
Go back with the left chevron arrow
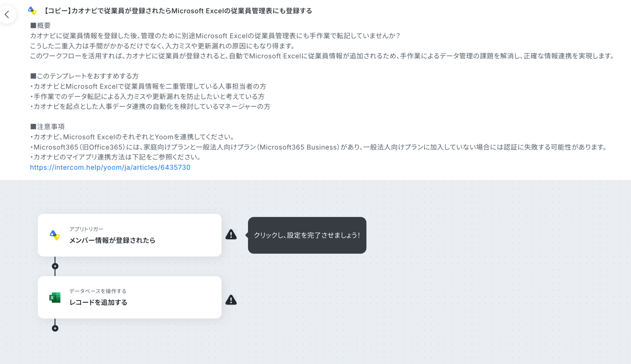tap(7, 14)
